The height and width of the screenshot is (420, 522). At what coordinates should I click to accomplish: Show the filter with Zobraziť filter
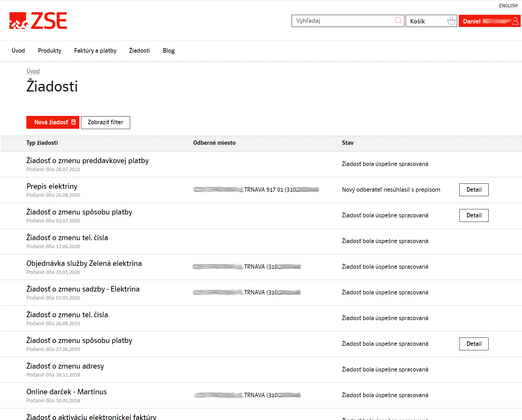tap(105, 122)
